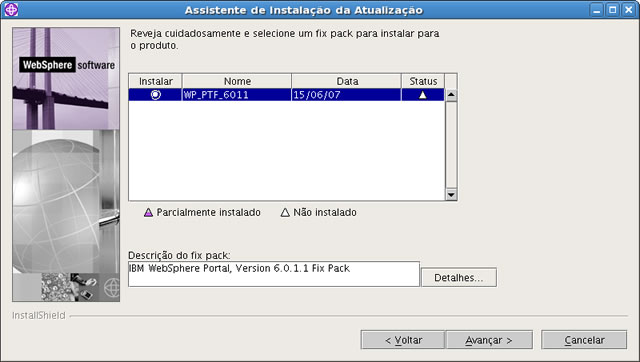Screen dimensions: 640x362
Task: Click the WebSphere software logo banner
Action: tap(67, 65)
